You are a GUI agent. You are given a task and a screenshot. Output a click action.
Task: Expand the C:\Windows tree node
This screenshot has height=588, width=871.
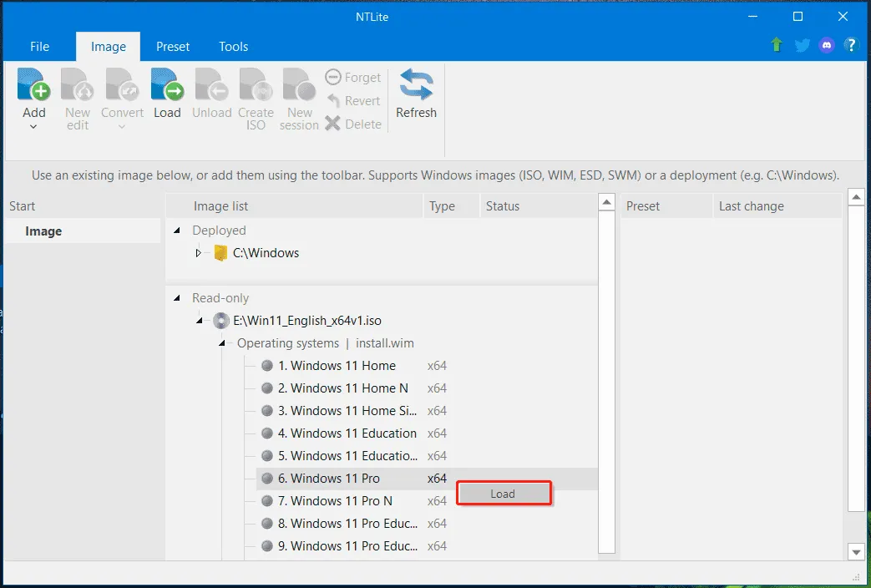click(x=198, y=253)
